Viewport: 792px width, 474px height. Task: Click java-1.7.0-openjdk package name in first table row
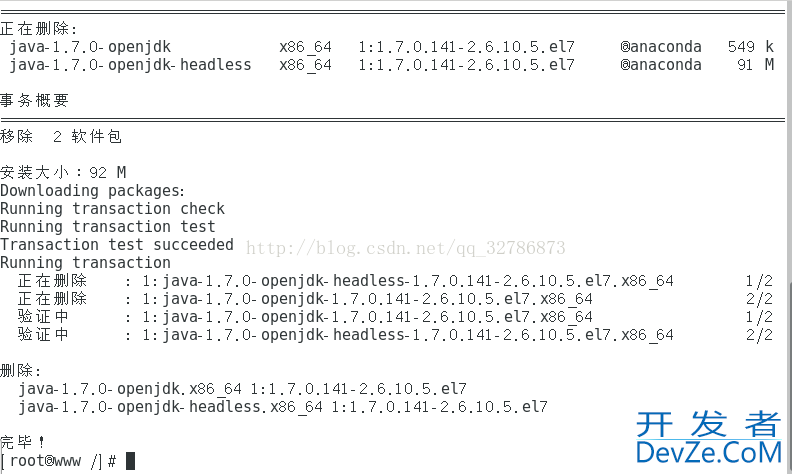pyautogui.click(x=90, y=47)
